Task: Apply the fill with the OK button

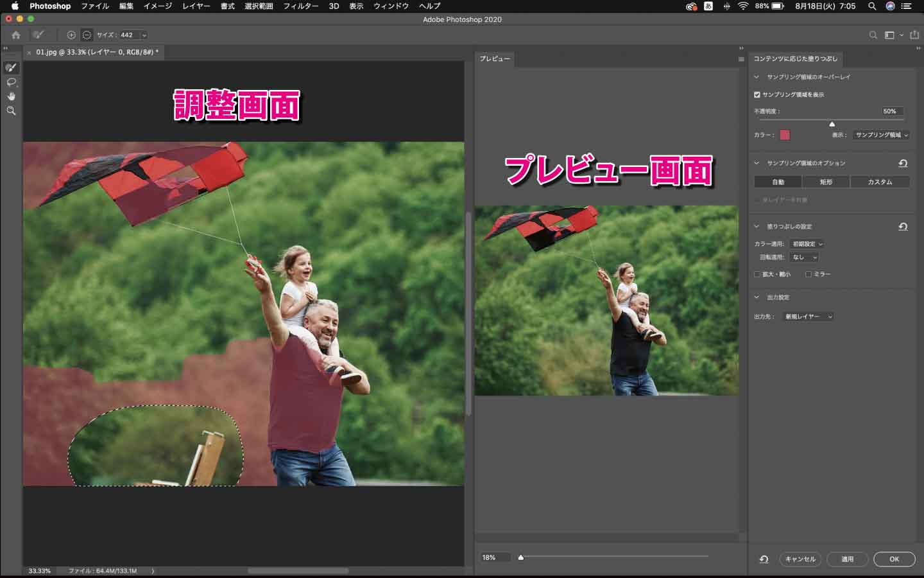Action: (894, 559)
